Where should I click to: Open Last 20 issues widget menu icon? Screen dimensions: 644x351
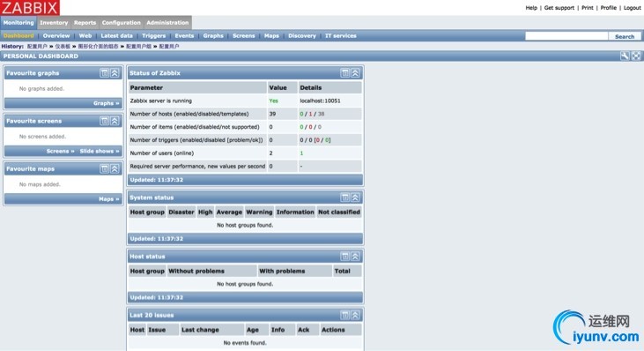(x=345, y=315)
